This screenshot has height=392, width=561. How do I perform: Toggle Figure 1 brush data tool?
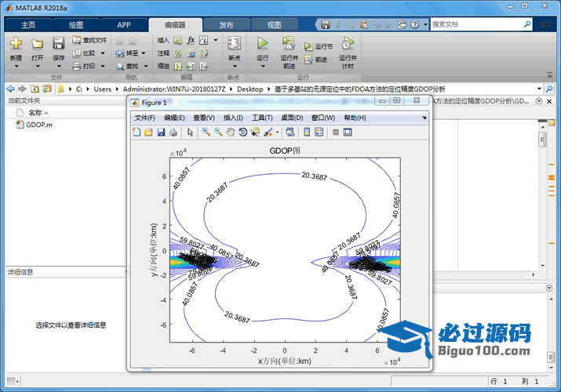coord(268,132)
